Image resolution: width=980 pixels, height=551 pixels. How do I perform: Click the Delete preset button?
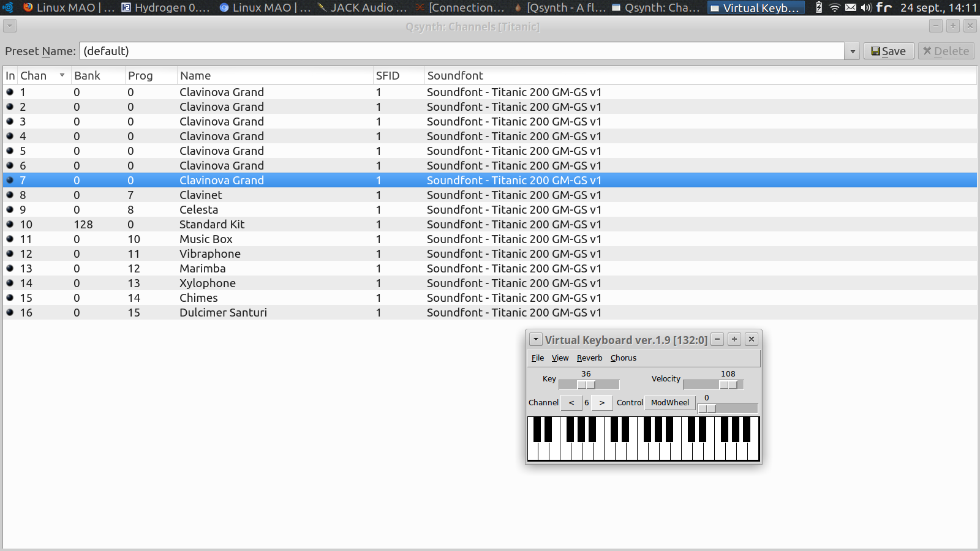tap(946, 51)
